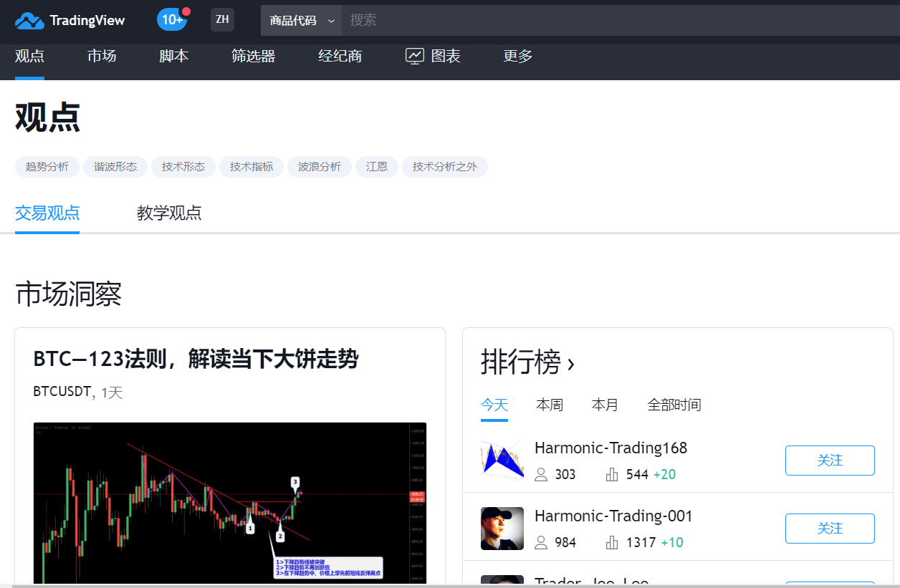Follow Harmonic-Trading168 with 关注 button
The image size is (900, 588).
click(x=830, y=461)
